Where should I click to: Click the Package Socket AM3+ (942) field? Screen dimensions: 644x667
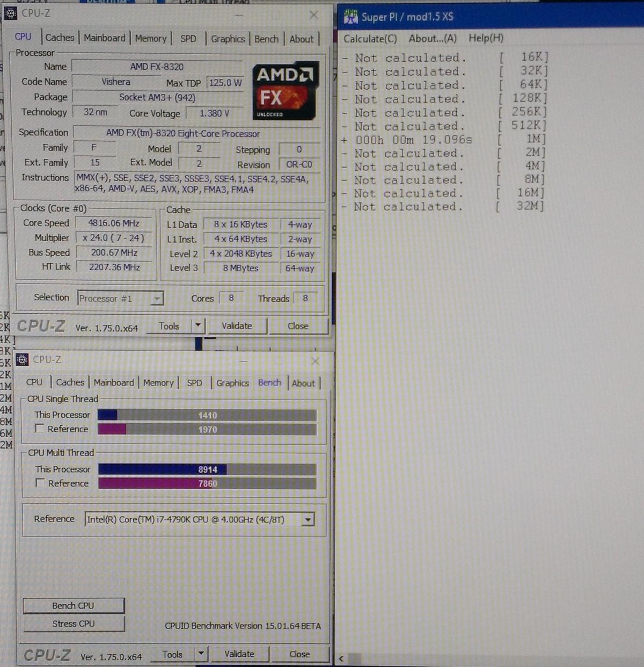pos(157,97)
